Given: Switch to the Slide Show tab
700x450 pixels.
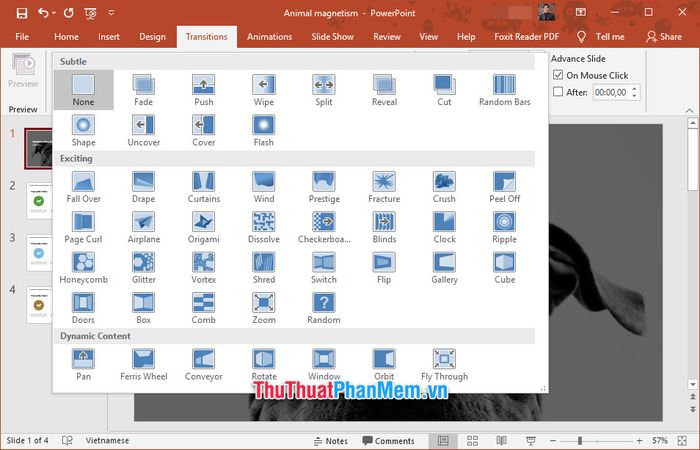Looking at the screenshot, I should coord(333,37).
